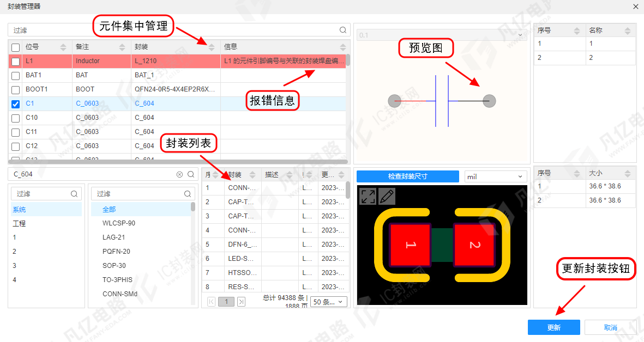Sort components by 封装 column
The width and height of the screenshot is (644, 342).
coord(212,47)
